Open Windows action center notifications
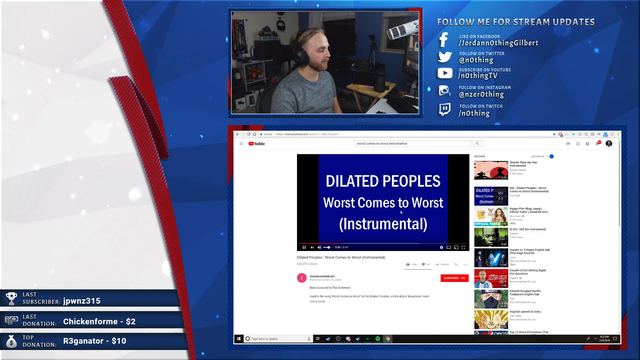The image size is (640, 360). (615, 339)
